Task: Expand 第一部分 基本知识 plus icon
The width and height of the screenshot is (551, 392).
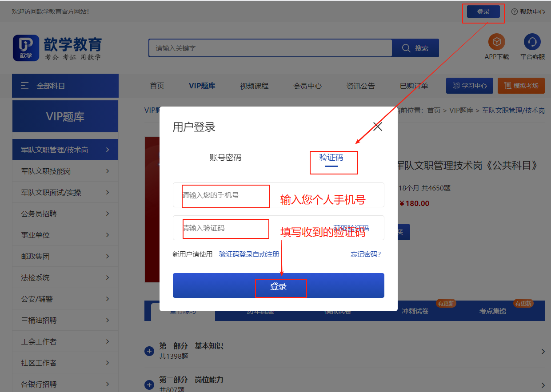Action: point(149,351)
